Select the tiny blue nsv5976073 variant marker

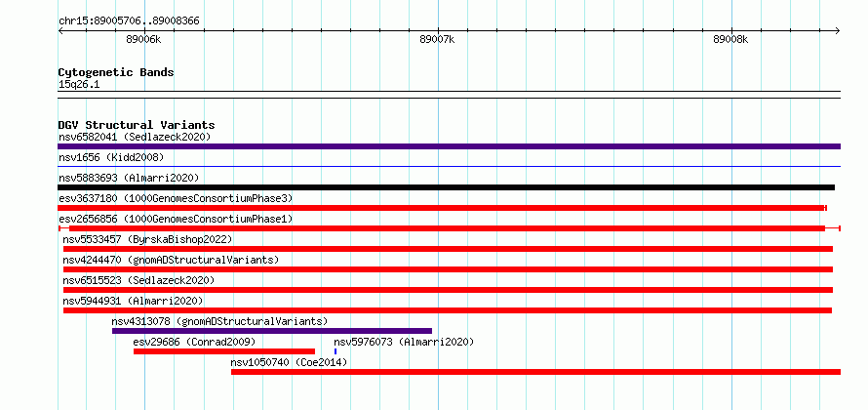pos(335,351)
